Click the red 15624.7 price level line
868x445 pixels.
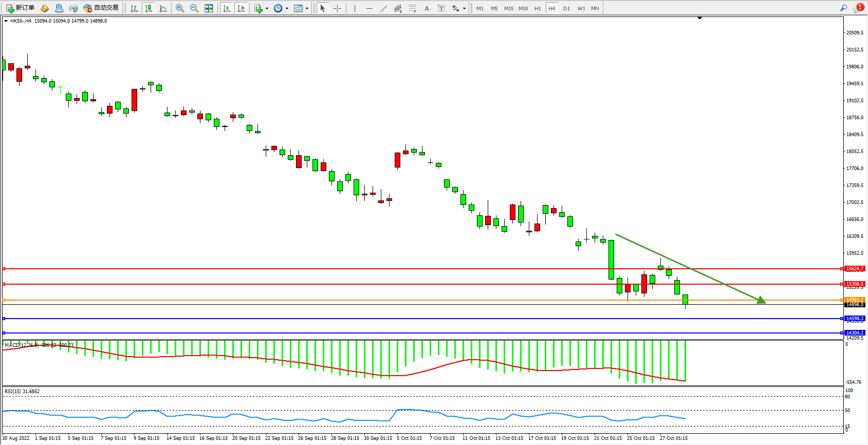click(411, 269)
